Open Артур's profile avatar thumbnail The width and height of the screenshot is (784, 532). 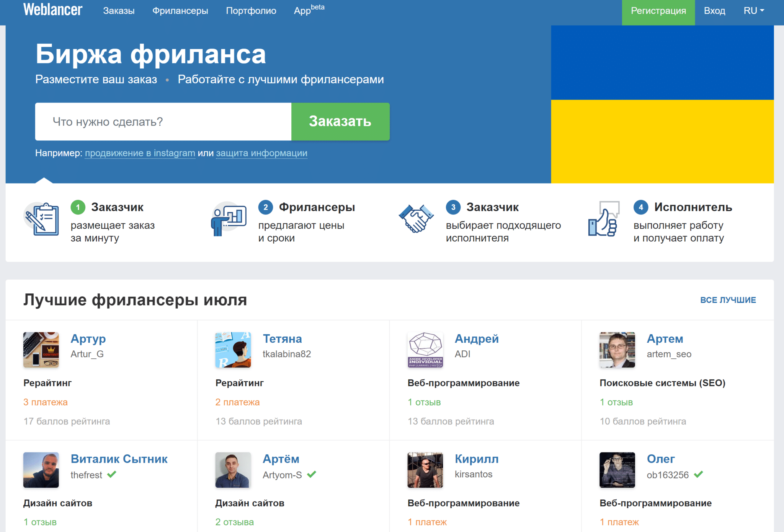41,350
